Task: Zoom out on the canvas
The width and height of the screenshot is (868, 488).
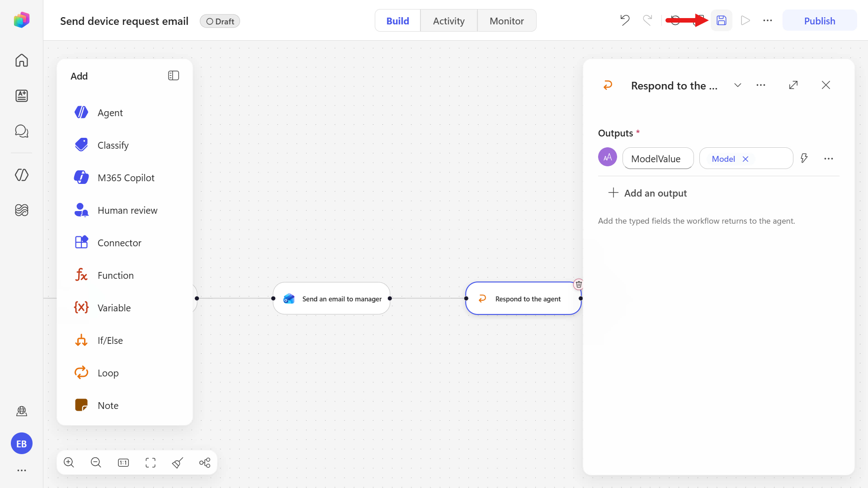Action: [96, 462]
